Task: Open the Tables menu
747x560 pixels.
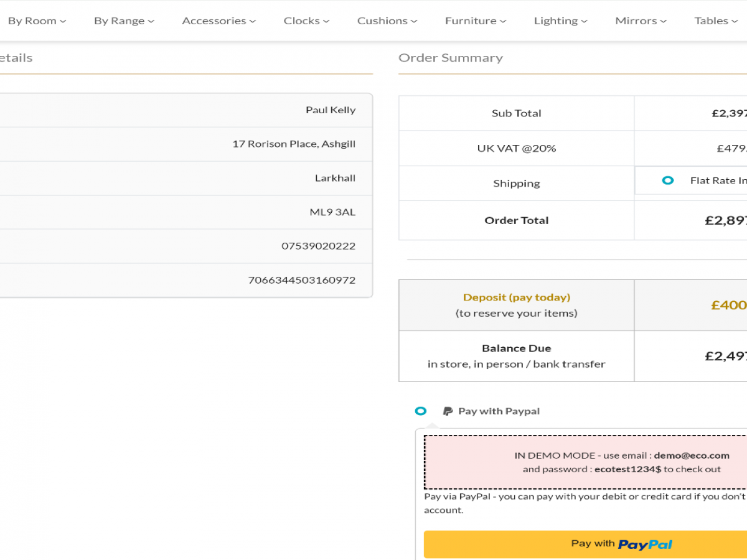Action: pos(716,21)
